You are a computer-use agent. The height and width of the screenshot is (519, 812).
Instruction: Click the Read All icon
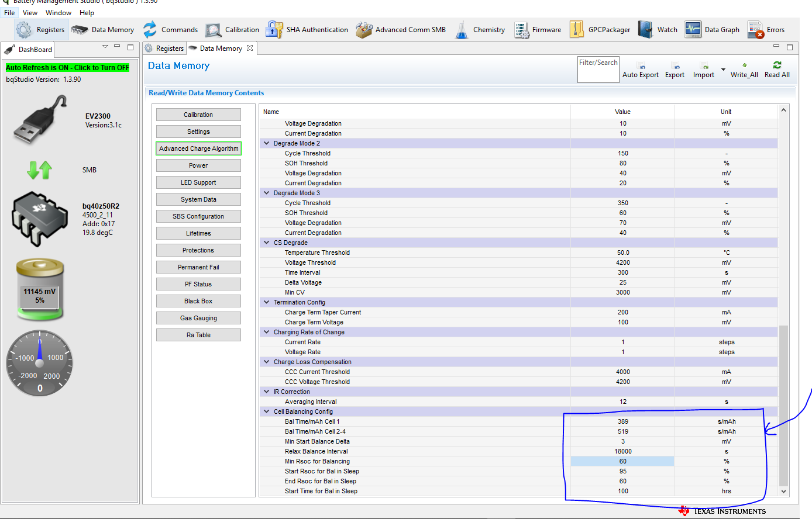[x=777, y=65]
